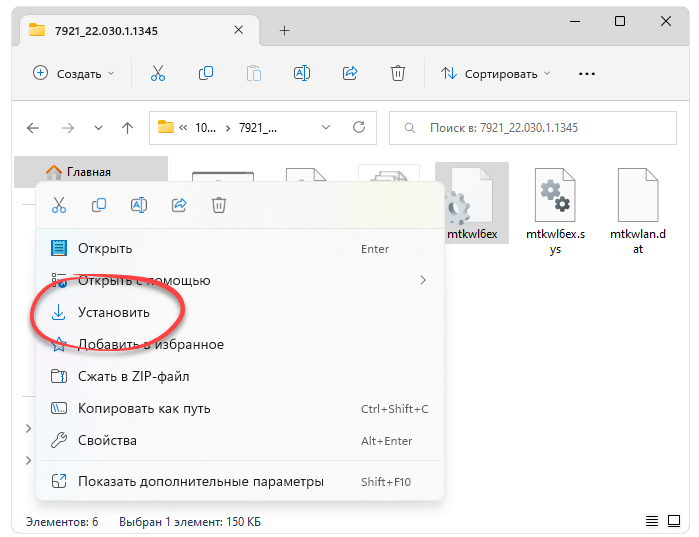Click the 10... breadcrumb segment
The width and height of the screenshot is (699, 537).
click(x=206, y=128)
